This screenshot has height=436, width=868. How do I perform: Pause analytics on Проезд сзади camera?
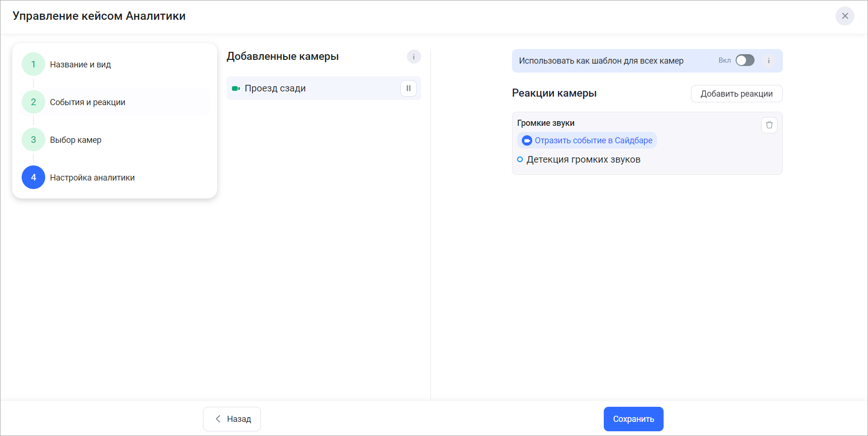click(x=408, y=88)
